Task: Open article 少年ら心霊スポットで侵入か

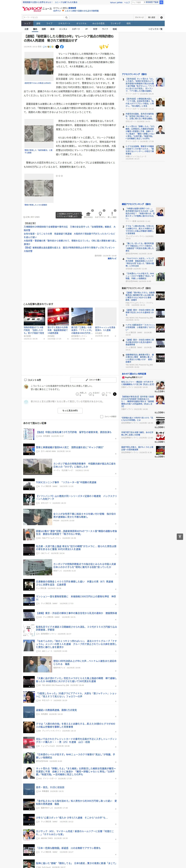Action: [72, 818]
